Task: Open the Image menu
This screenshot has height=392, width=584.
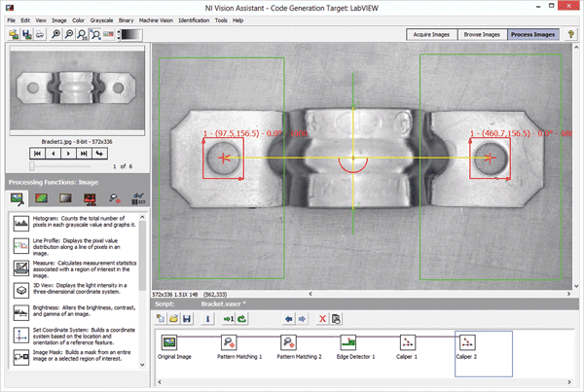Action: (59, 20)
